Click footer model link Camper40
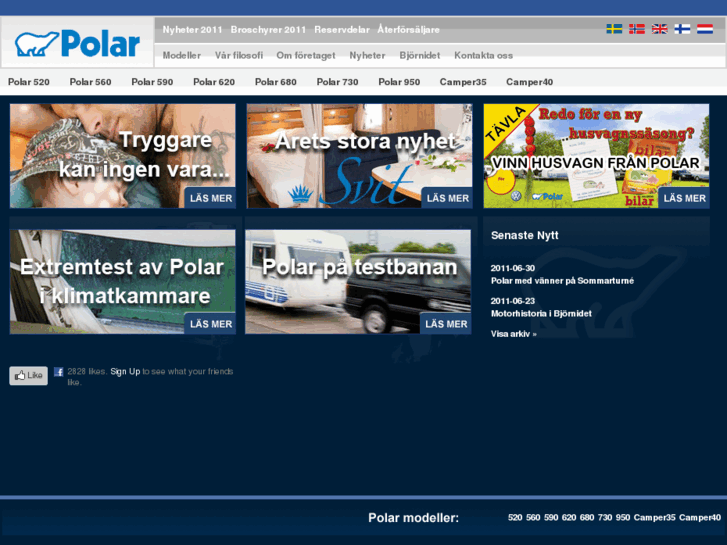Image resolution: width=727 pixels, height=545 pixels. pyautogui.click(x=700, y=518)
